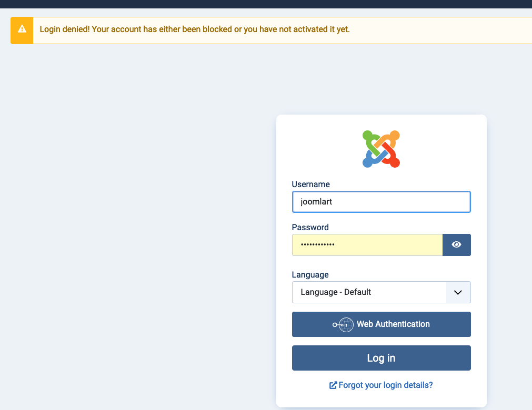The image size is (532, 410).
Task: Click the Log in button
Action: pyautogui.click(x=381, y=358)
